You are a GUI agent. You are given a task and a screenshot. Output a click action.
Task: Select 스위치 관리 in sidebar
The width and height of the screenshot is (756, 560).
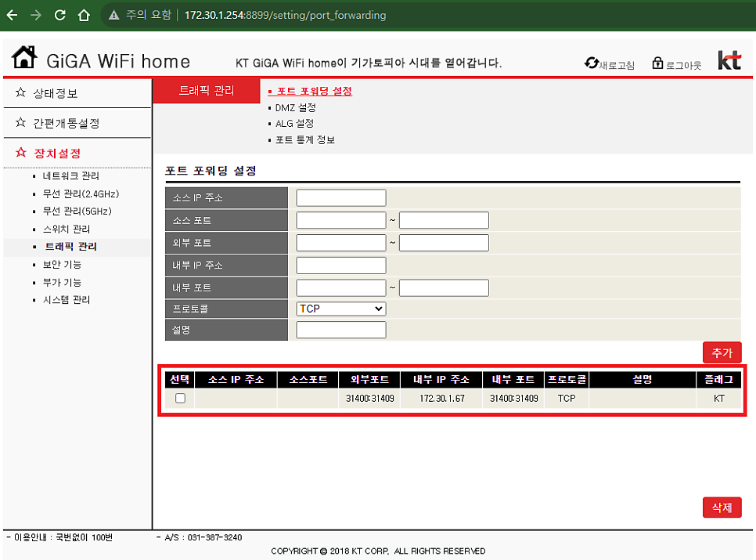pyautogui.click(x=67, y=229)
